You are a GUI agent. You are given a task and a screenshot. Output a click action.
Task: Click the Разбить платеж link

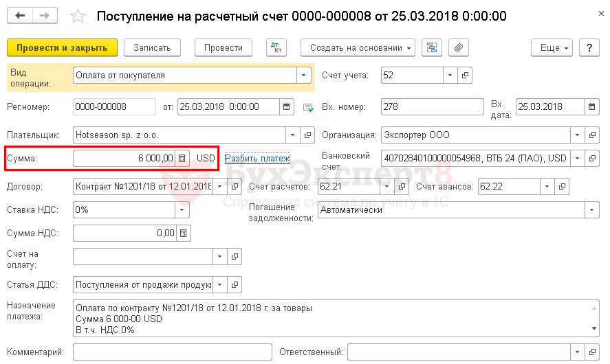(257, 158)
